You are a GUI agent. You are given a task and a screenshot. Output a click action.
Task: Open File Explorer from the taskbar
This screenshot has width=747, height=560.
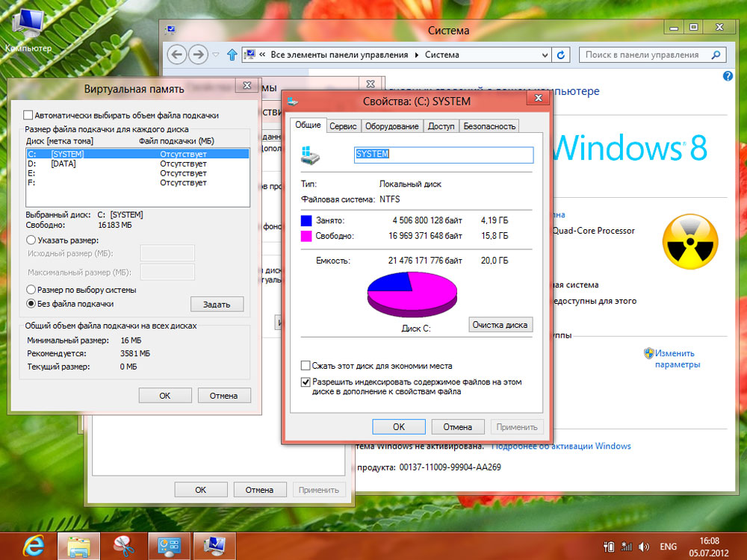click(x=78, y=544)
